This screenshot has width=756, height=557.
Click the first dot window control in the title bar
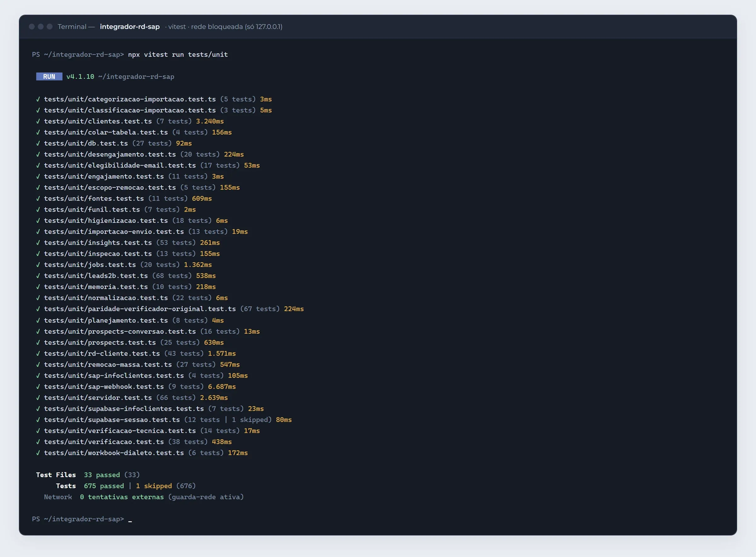pos(32,26)
